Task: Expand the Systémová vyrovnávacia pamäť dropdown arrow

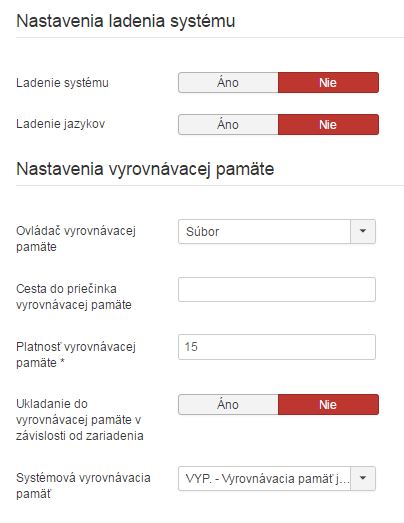Action: click(363, 479)
